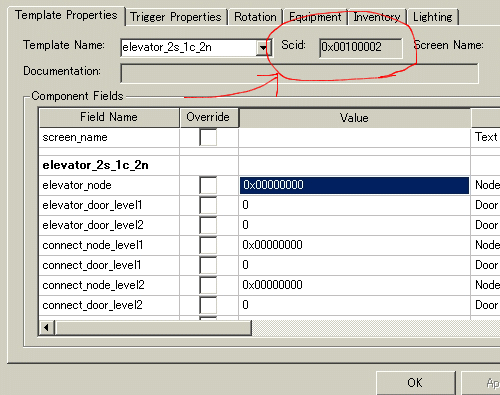Click the scroll-left arrow of horizontal scrollbar
This screenshot has height=395, width=500.
pyautogui.click(x=46, y=328)
